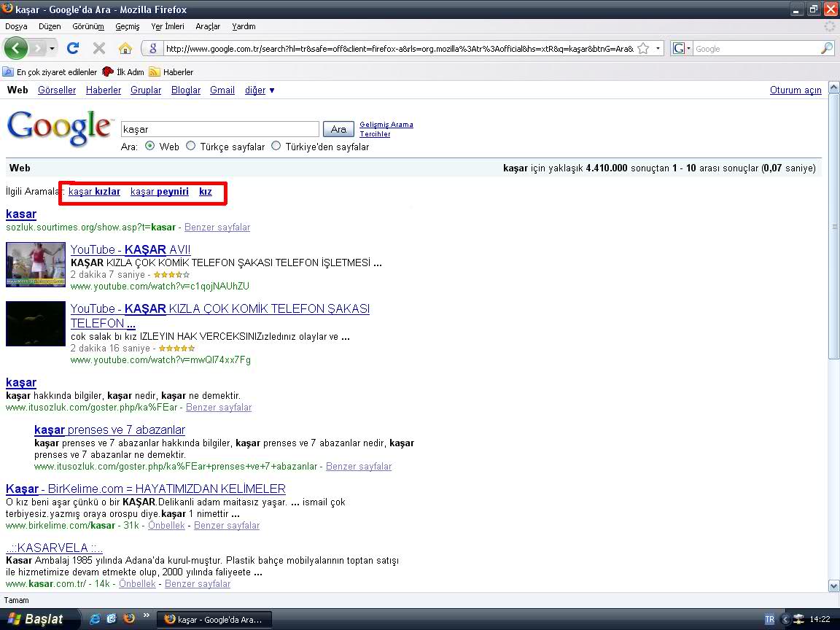Click the Forward navigation arrow
840x630 pixels.
tap(37, 49)
